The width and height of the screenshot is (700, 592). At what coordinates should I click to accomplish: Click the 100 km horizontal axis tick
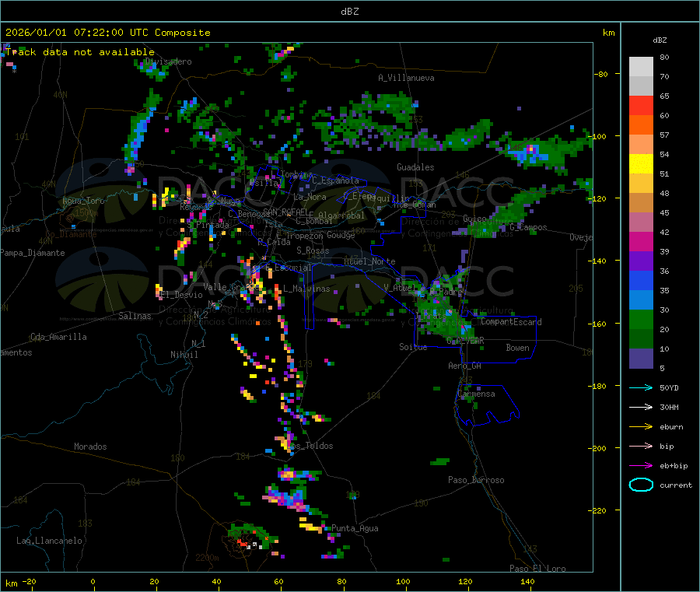tap(403, 581)
